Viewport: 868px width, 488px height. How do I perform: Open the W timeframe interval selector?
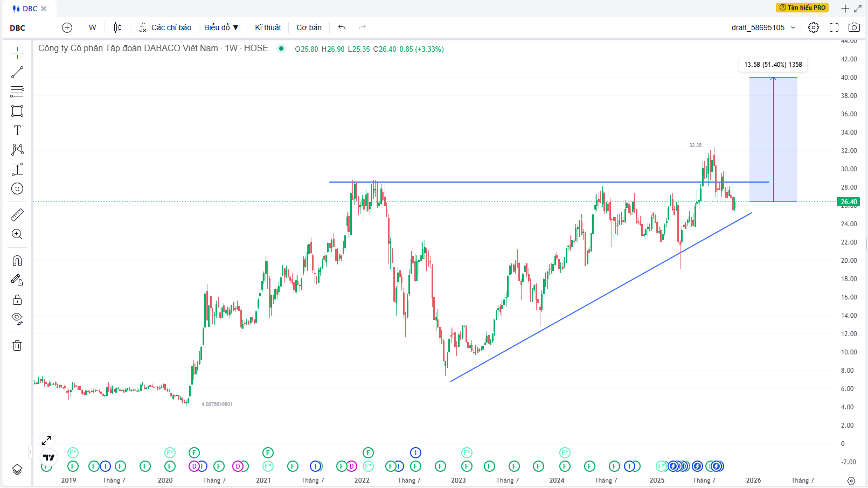93,27
